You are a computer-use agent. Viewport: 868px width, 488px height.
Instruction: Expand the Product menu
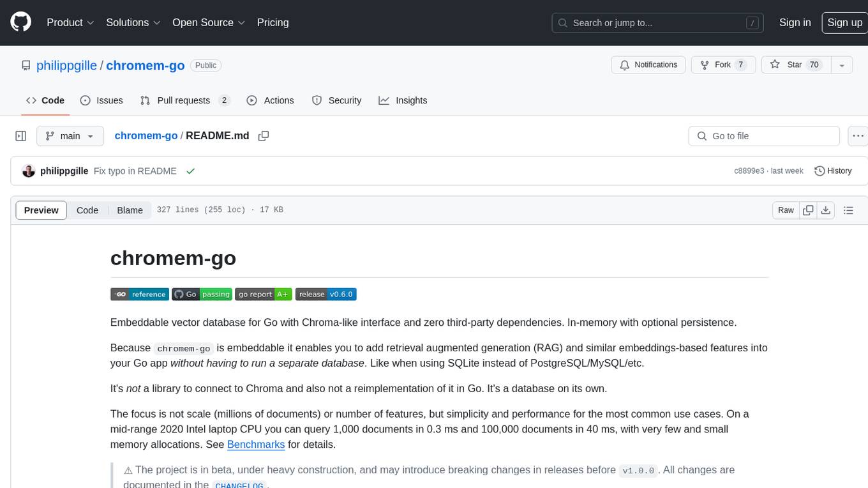pos(70,22)
